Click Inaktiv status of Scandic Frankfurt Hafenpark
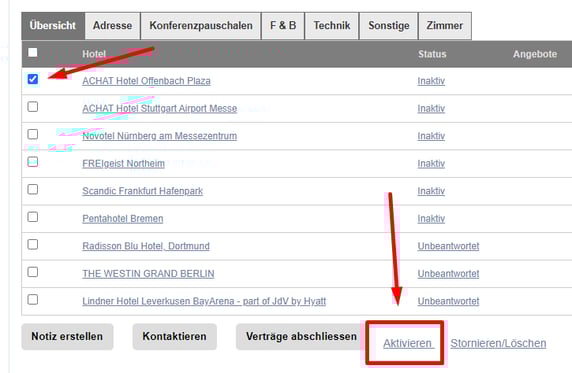572x373 pixels. [x=431, y=191]
